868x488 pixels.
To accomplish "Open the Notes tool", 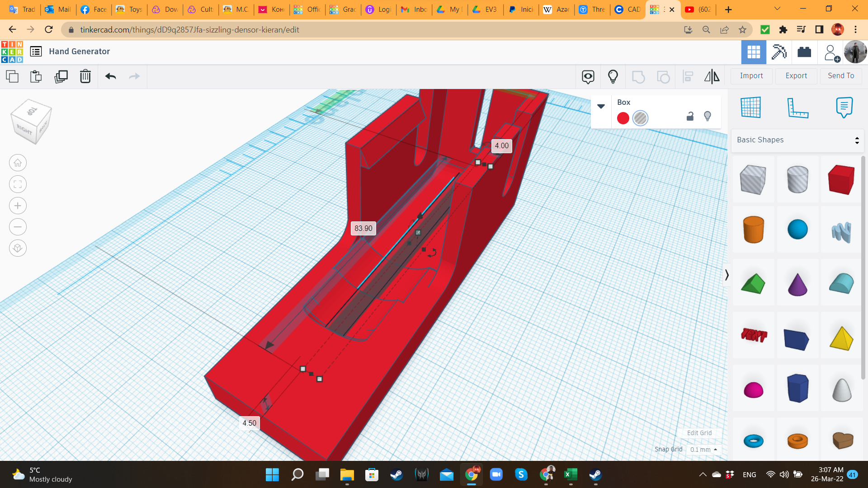I will 844,108.
